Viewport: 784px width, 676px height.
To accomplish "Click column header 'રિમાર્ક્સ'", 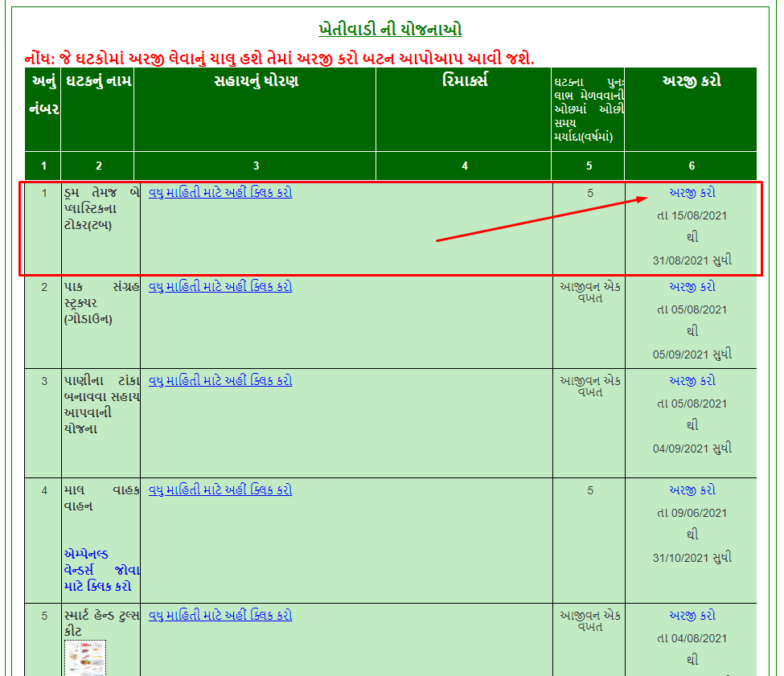I will coord(465,80).
